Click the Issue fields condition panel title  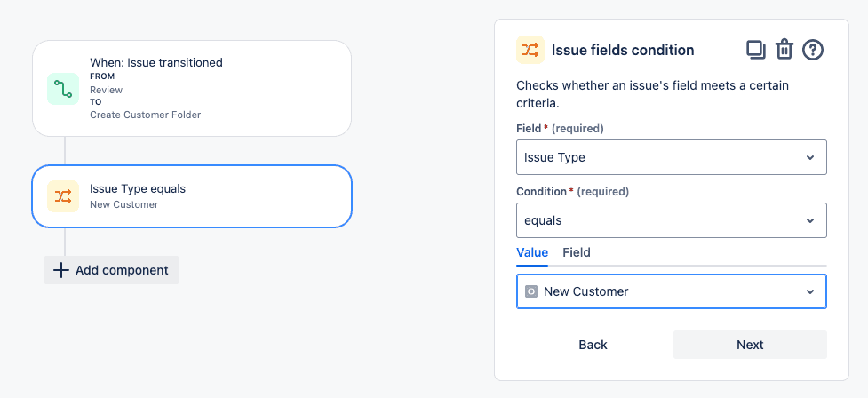point(623,50)
